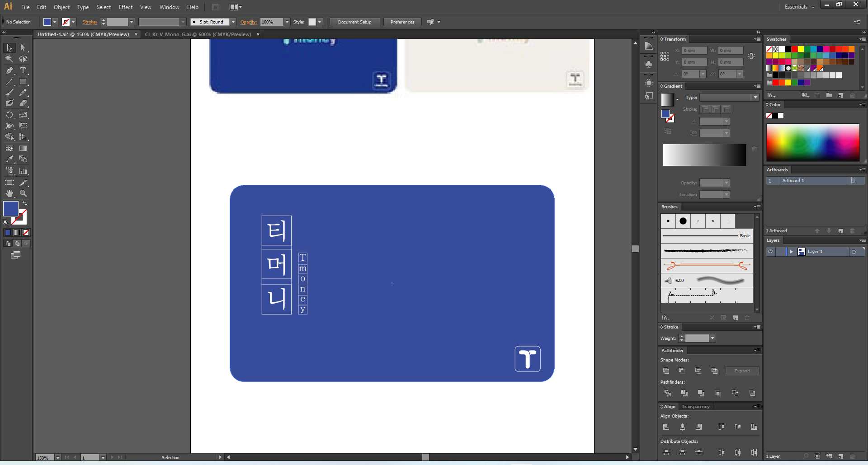This screenshot has height=465, width=868.
Task: Swap fill and stroke arrows
Action: point(25,204)
